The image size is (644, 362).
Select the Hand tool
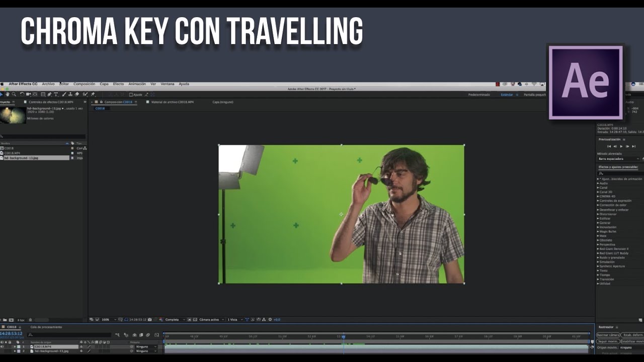point(8,94)
